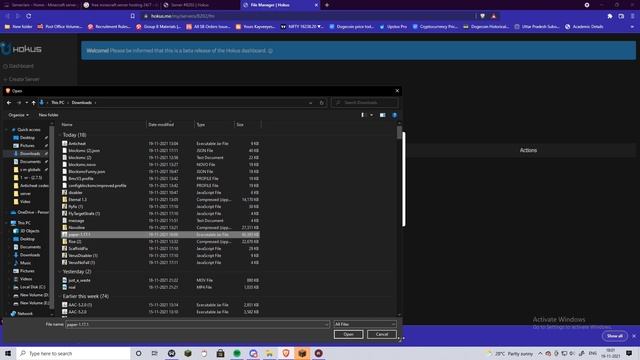Click the Cancel button

pos(382,335)
